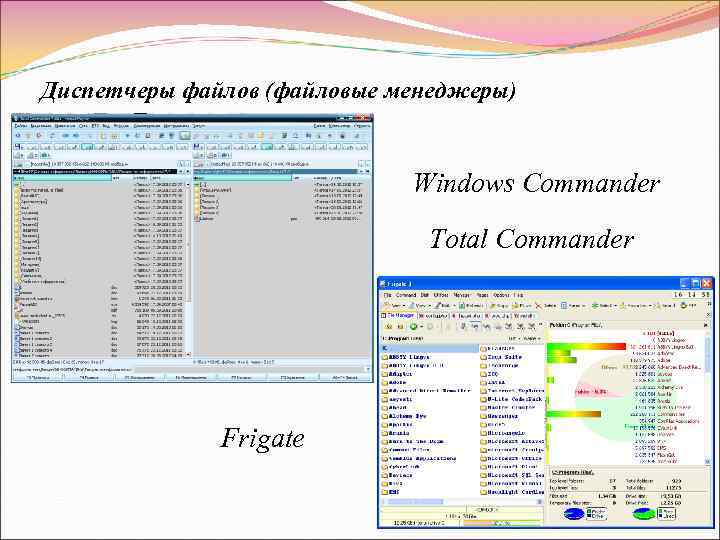Click the right panel Name column header
Image resolution: width=720 pixels, height=540 pixels.
[242, 178]
